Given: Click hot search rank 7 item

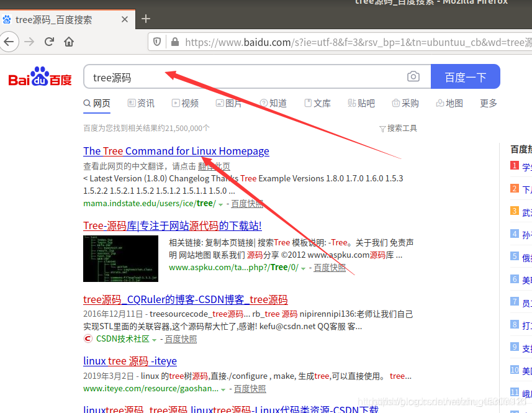Looking at the screenshot, I should tap(521, 302).
